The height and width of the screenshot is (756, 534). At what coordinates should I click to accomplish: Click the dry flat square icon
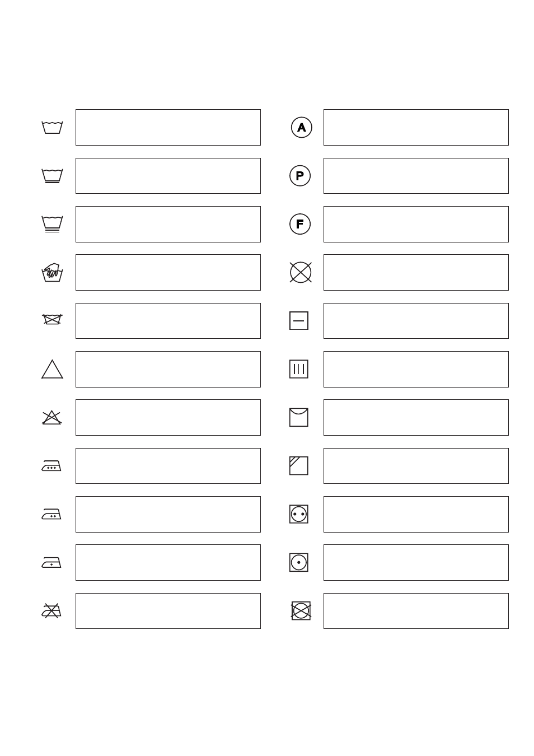click(299, 321)
